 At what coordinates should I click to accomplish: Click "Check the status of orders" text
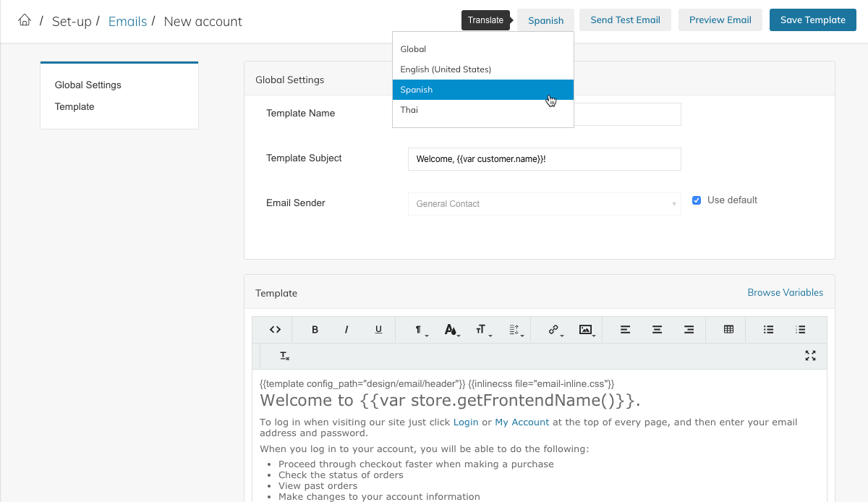(341, 475)
